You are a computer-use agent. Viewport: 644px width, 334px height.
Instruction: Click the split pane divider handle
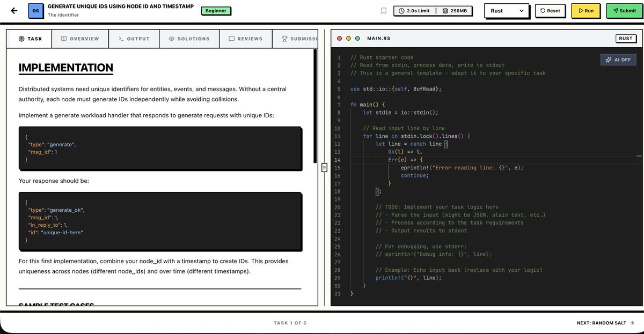[324, 167]
